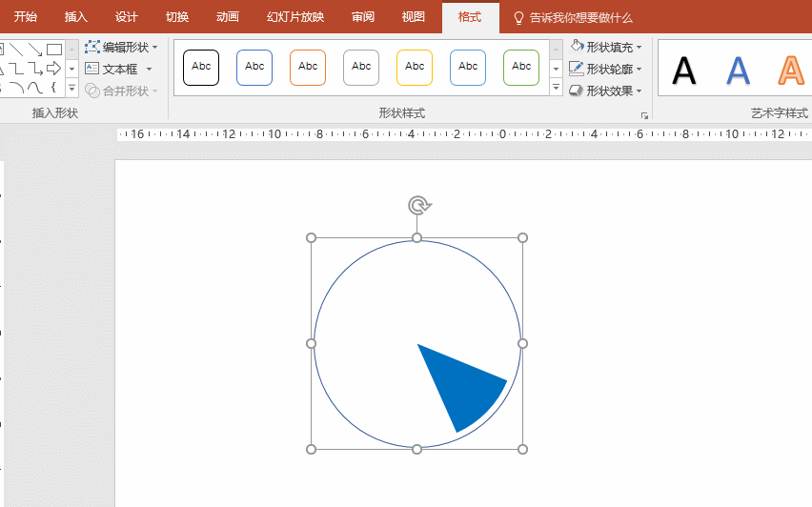Image resolution: width=812 pixels, height=507 pixels.
Task: Open the Shape Styles dialog launcher
Action: 644,115
